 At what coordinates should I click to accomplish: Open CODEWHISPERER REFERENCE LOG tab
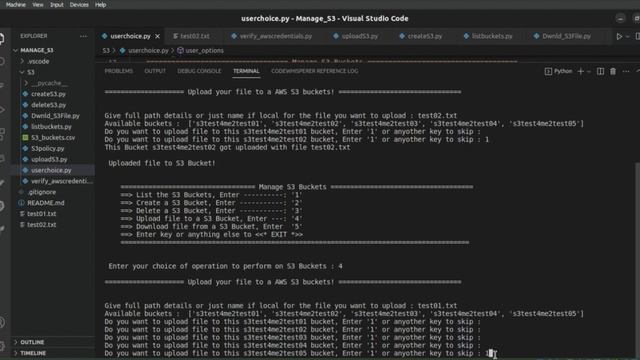[315, 71]
